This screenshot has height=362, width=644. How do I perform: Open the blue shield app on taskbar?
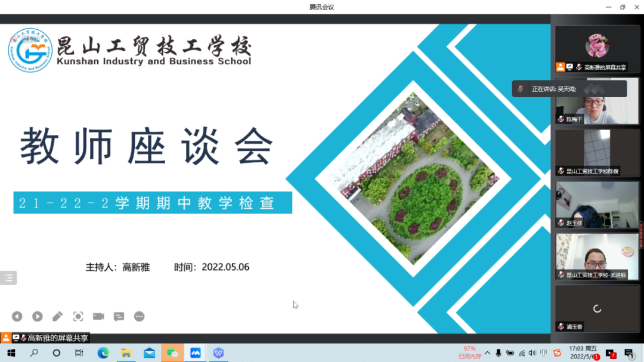click(x=218, y=353)
